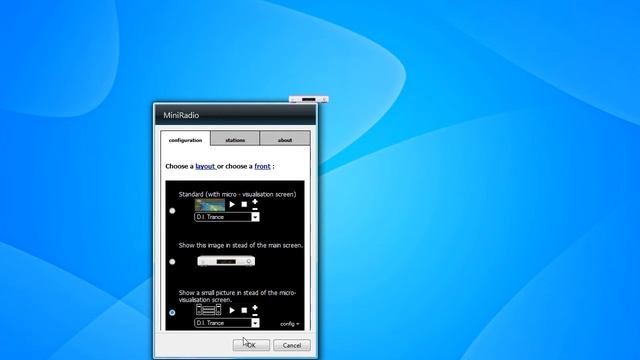Follow the 'layout' link
640x360 pixels.
point(205,166)
